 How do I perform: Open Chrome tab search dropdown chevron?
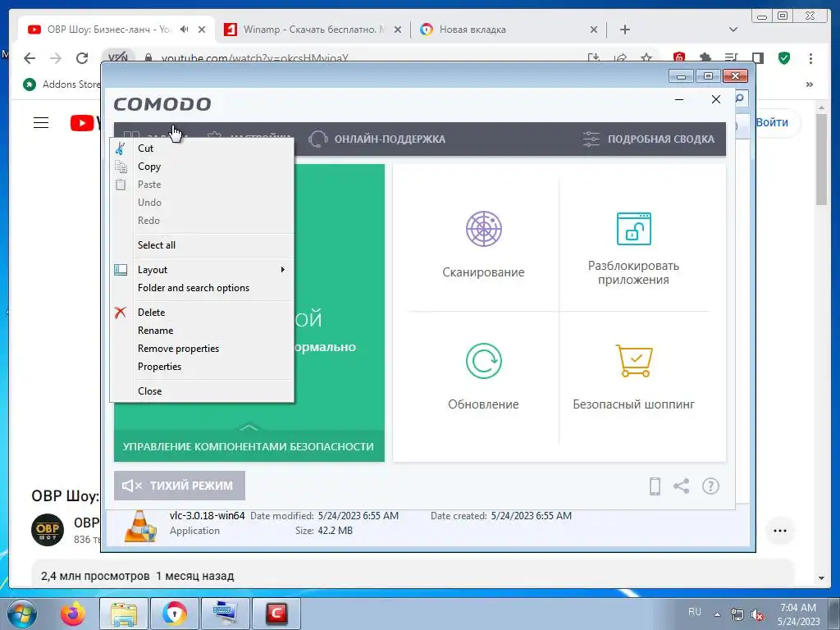click(x=733, y=30)
